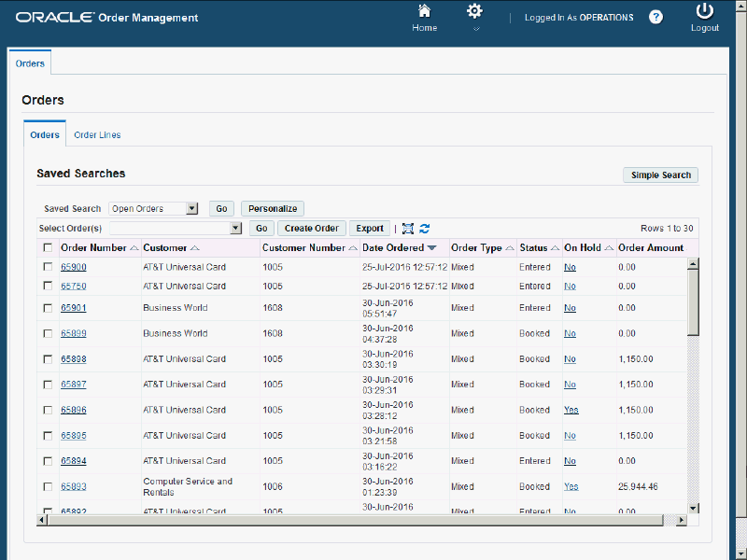This screenshot has width=747, height=560.
Task: Click the table horizontal scrollbar thumb
Action: pyautogui.click(x=356, y=520)
